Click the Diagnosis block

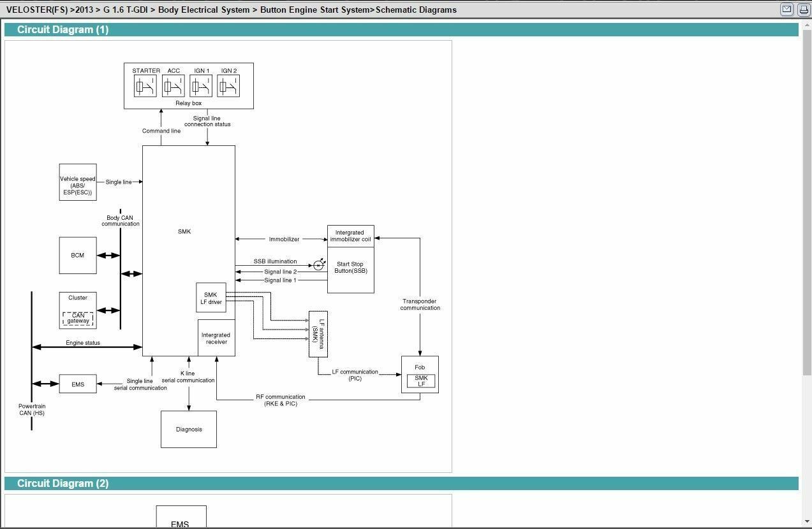pyautogui.click(x=189, y=429)
